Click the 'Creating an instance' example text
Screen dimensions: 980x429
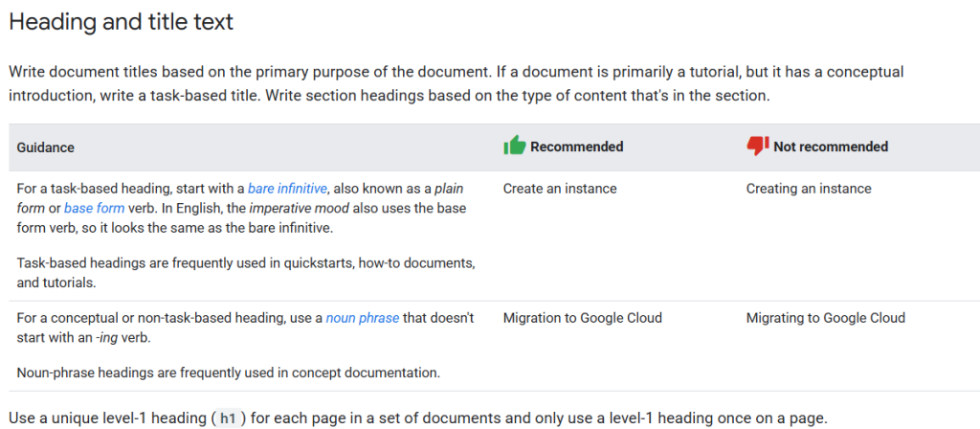809,189
